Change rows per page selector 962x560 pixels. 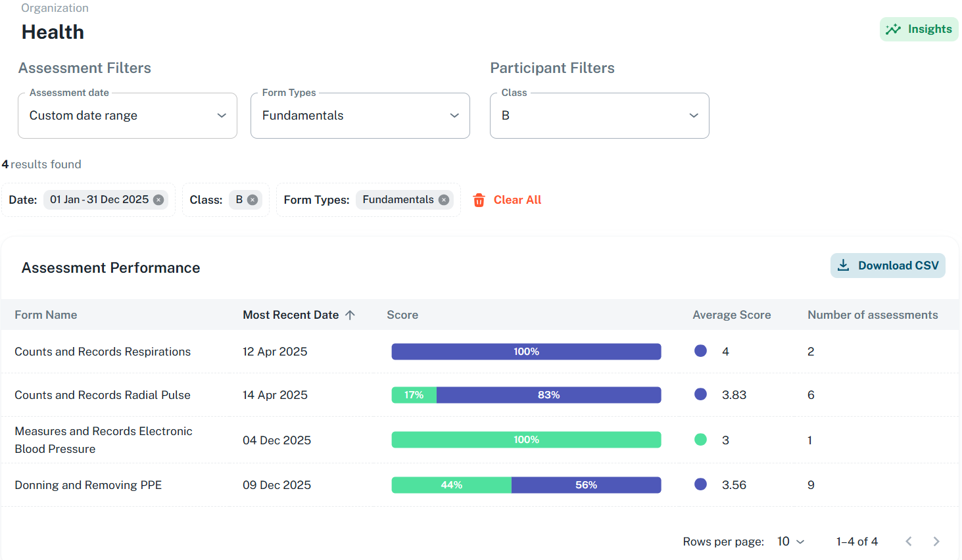click(x=790, y=542)
